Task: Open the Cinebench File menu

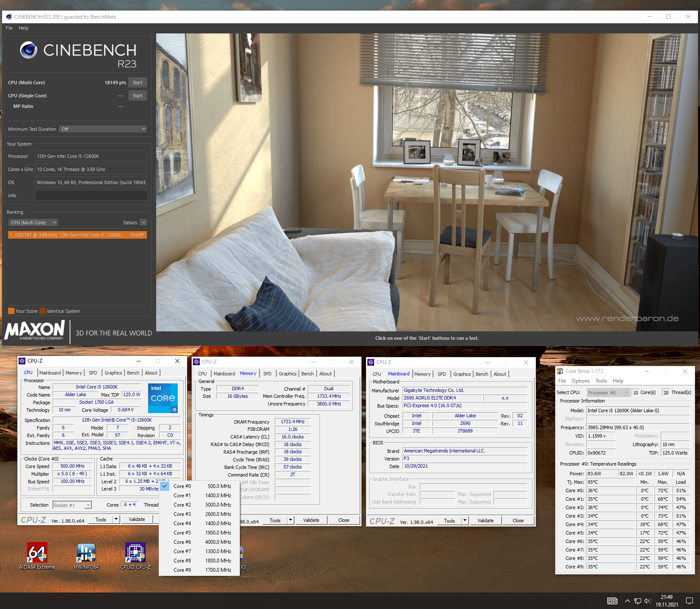Action: [x=9, y=28]
